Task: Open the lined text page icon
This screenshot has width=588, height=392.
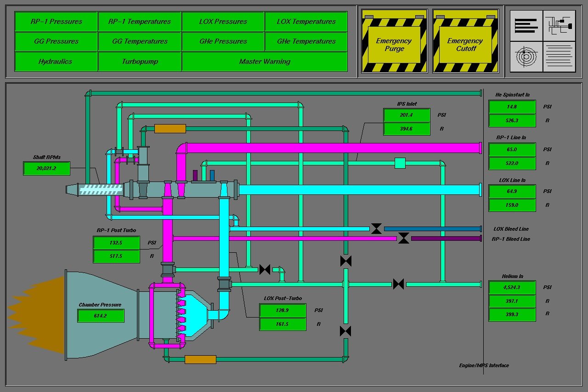Action: pyautogui.click(x=559, y=57)
